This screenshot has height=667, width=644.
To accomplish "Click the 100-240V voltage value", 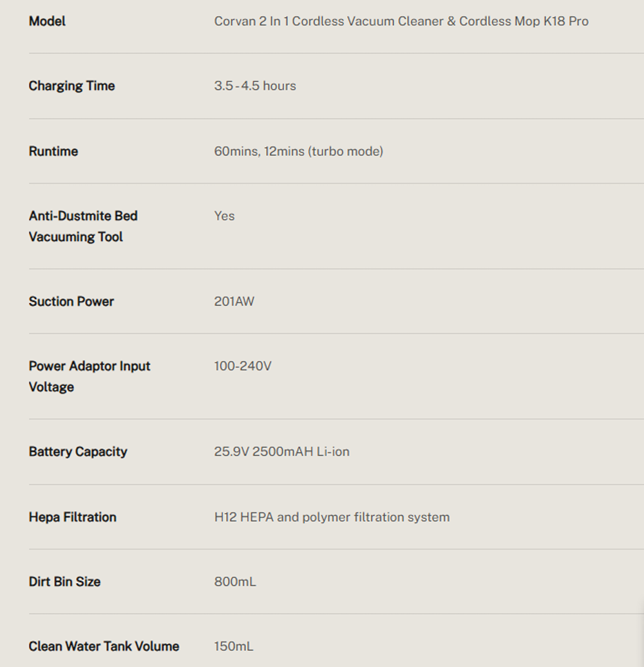I will pos(242,366).
